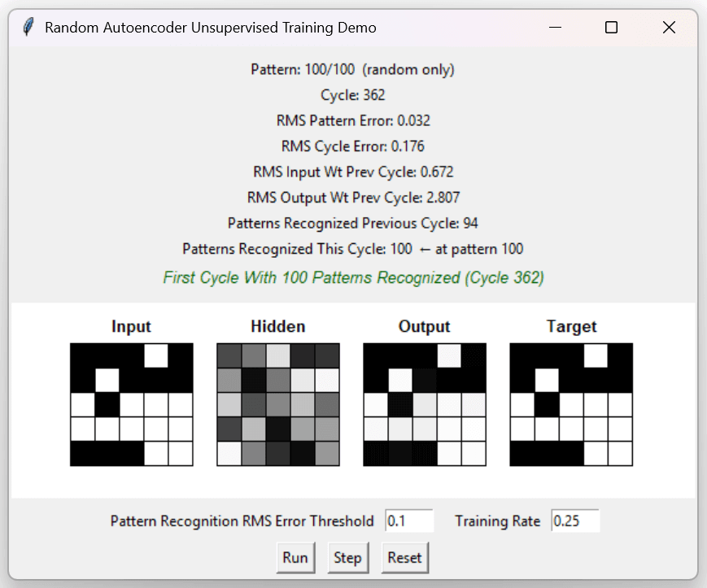This screenshot has width=707, height=588.
Task: Minimize the autoencoder demo window
Action: [555, 28]
